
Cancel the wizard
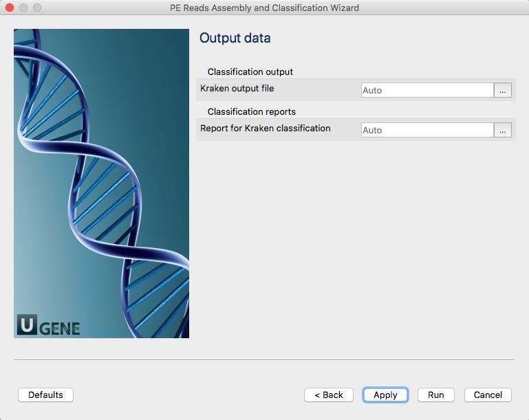(488, 395)
